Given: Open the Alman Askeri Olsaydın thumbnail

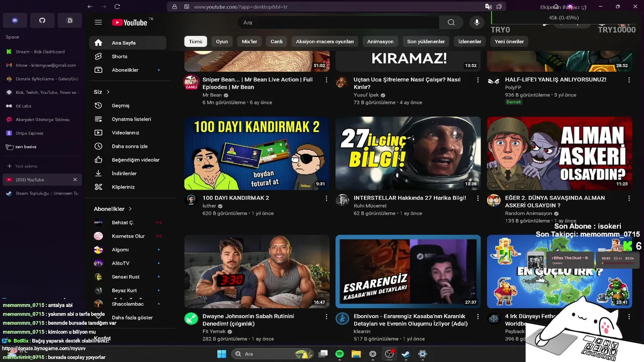Looking at the screenshot, I should pos(559,153).
